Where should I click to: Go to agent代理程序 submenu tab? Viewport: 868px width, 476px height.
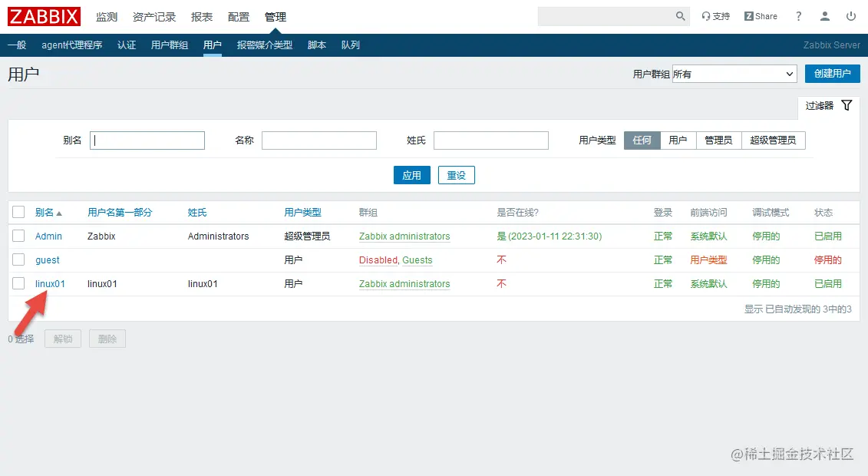pos(72,45)
